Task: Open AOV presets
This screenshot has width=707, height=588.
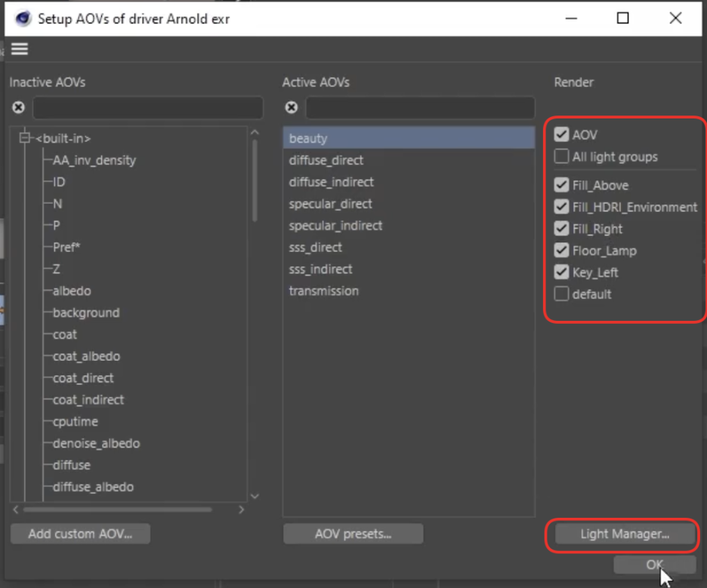Action: 353,534
